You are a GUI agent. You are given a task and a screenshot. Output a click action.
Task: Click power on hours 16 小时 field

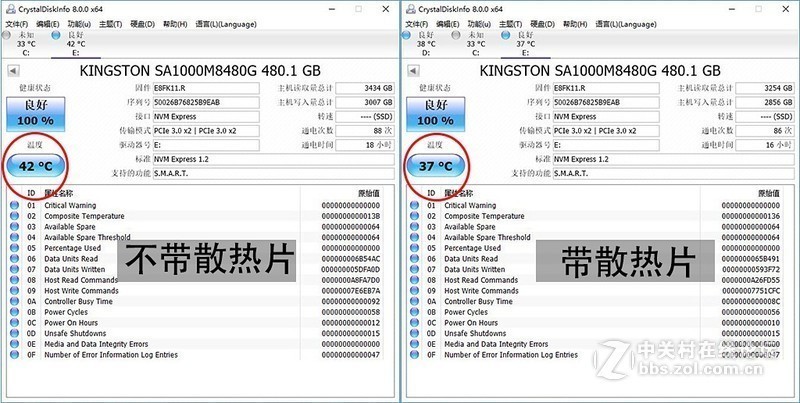pyautogui.click(x=765, y=145)
